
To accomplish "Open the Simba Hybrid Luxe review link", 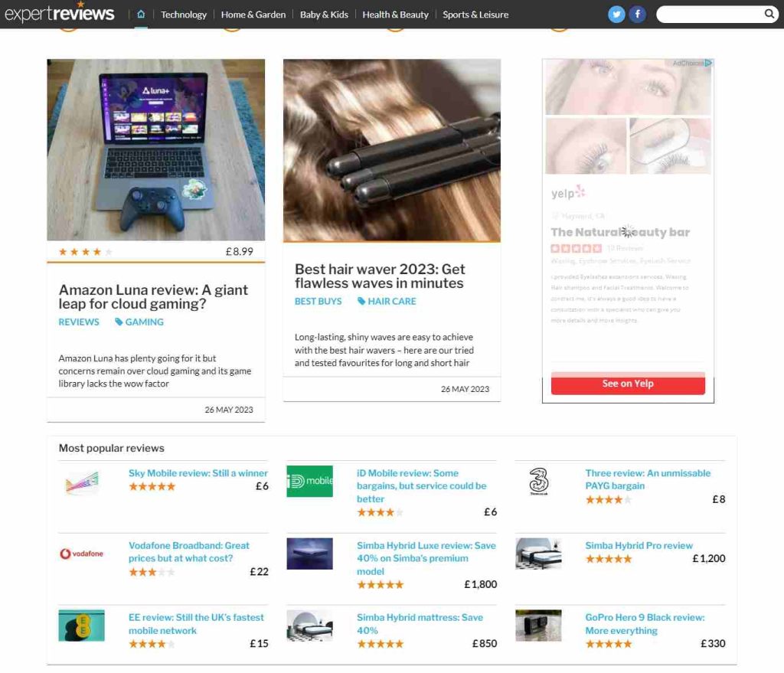I will pos(426,558).
